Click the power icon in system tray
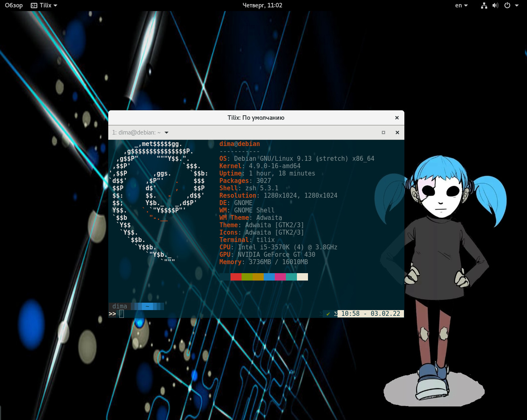 tap(507, 5)
